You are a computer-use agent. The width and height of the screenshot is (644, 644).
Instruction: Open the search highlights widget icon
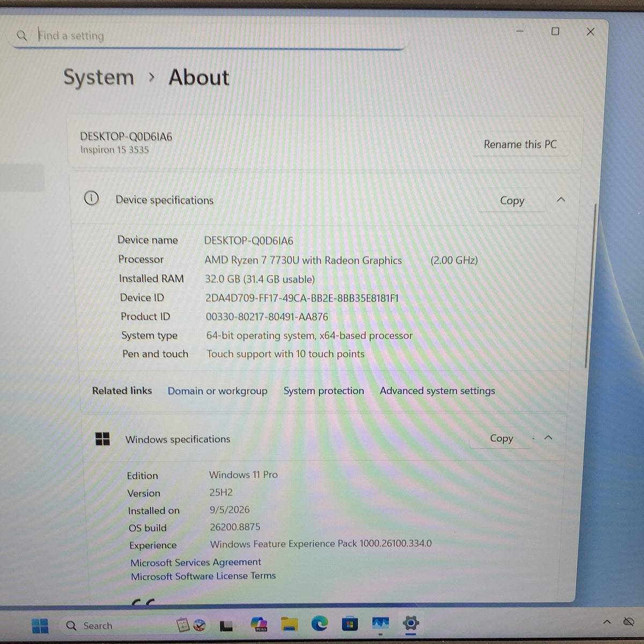coord(191,625)
